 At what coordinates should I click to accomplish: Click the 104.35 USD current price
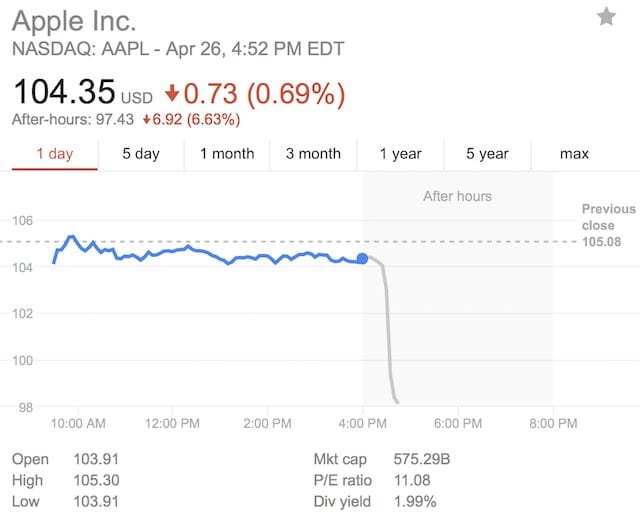(x=82, y=94)
